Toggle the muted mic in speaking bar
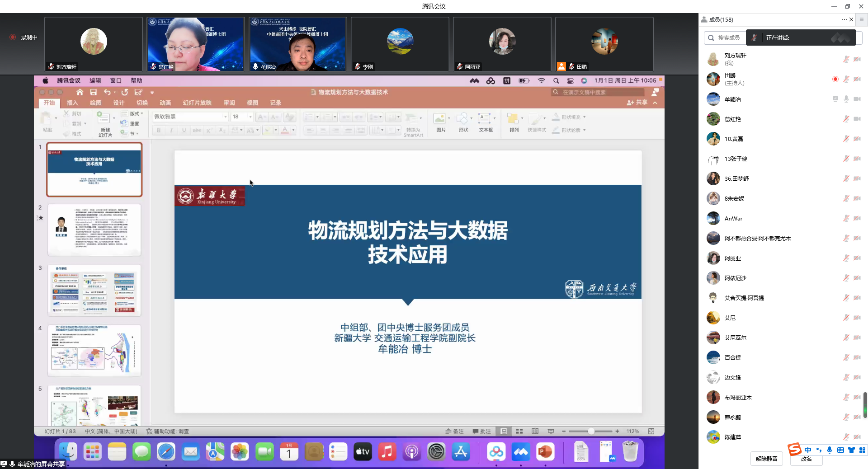868x469 pixels. tap(754, 38)
